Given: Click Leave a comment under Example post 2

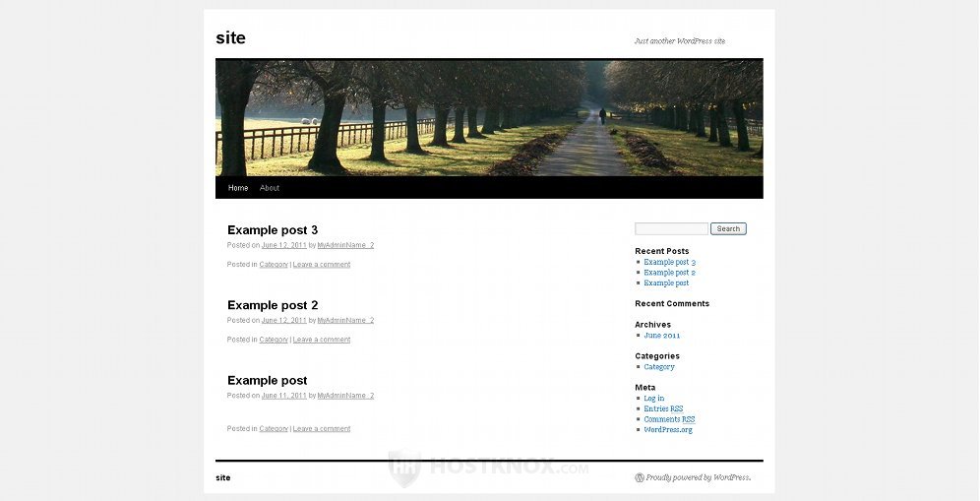Looking at the screenshot, I should [x=322, y=340].
